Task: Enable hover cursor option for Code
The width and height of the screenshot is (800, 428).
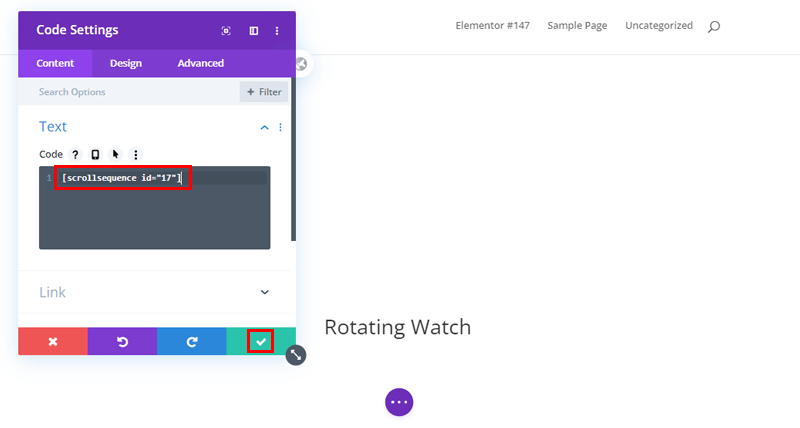Action: (115, 155)
